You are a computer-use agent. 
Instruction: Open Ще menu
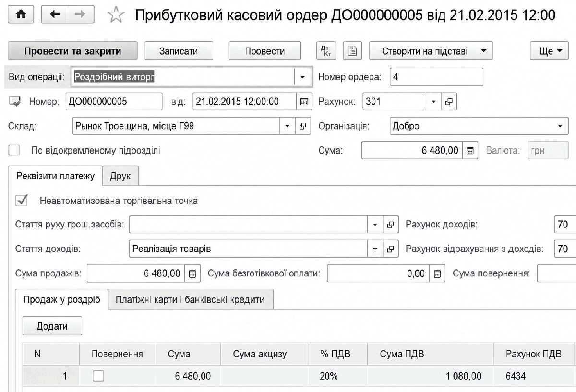[x=549, y=51]
